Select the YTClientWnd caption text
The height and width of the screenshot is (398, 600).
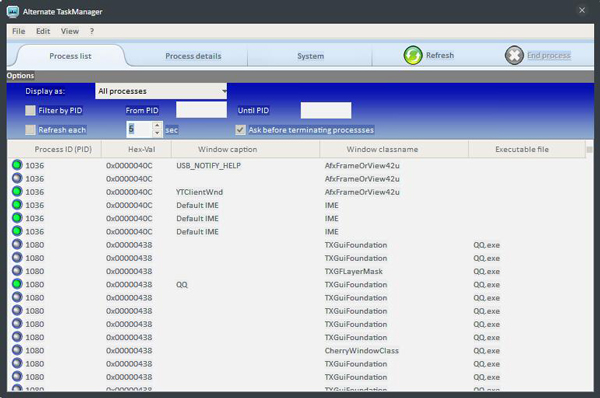(199, 192)
